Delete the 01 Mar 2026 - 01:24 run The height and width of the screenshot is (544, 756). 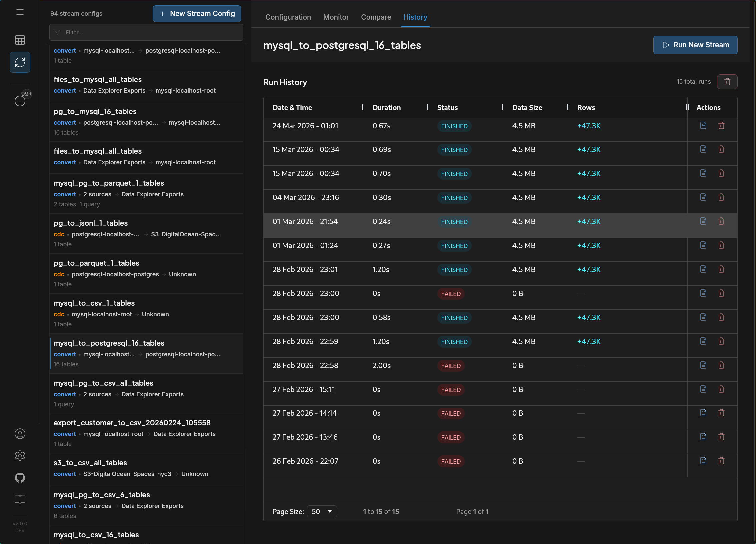point(721,245)
